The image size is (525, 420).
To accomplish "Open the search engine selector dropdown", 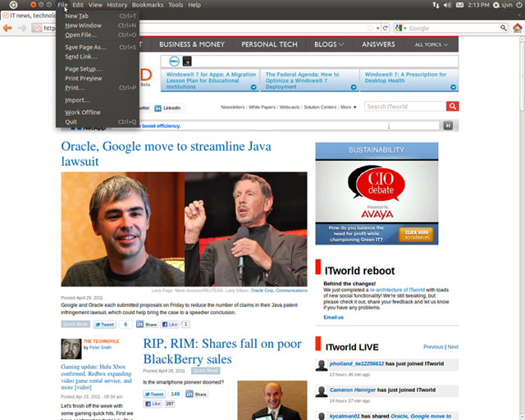I will coord(404,29).
